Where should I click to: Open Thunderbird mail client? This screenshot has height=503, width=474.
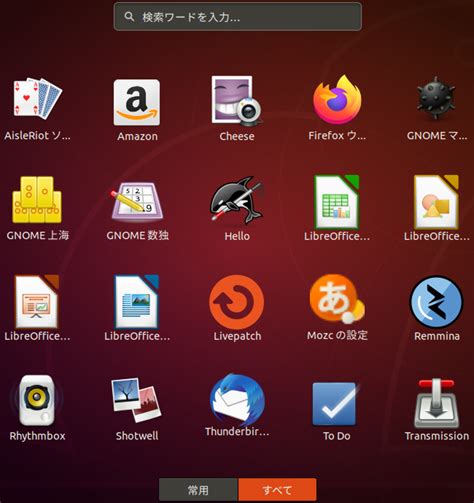click(237, 399)
